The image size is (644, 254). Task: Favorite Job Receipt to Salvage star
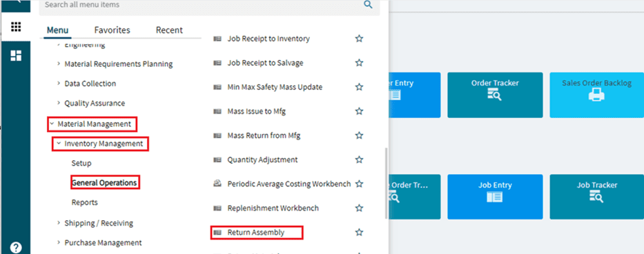point(360,63)
